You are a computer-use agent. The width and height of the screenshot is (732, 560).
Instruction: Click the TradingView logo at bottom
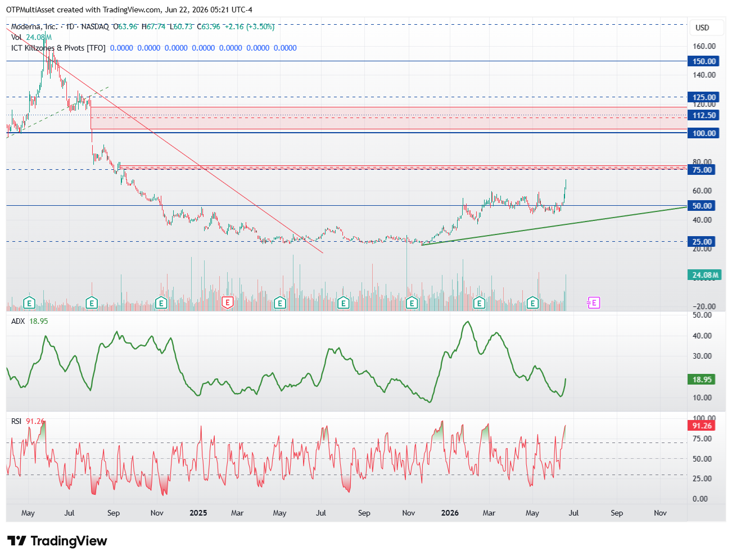click(x=57, y=541)
